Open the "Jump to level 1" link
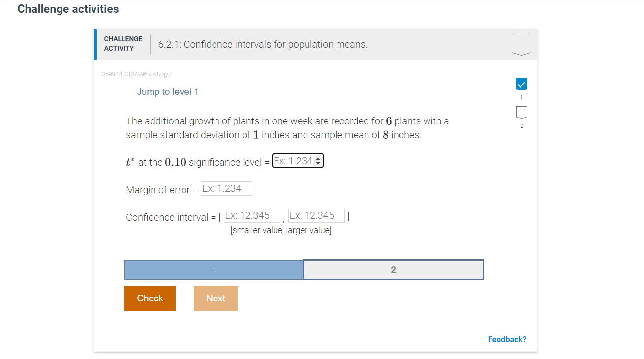The height and width of the screenshot is (359, 644). (168, 91)
